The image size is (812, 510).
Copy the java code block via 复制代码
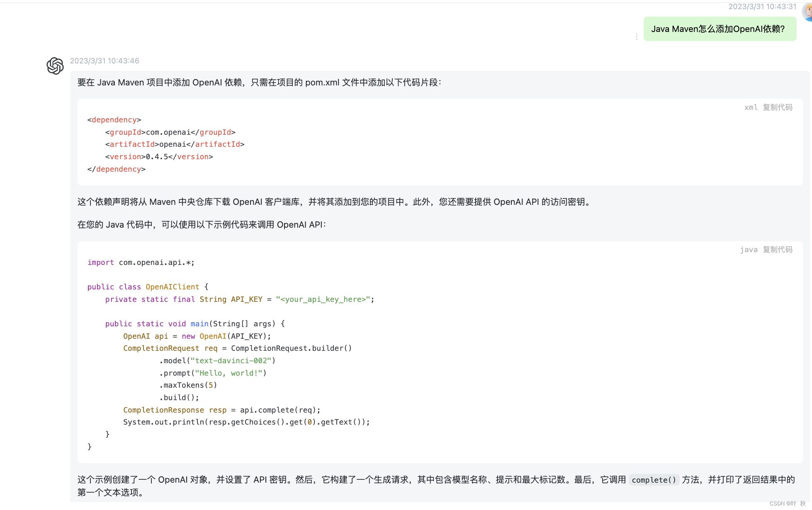(x=778, y=250)
